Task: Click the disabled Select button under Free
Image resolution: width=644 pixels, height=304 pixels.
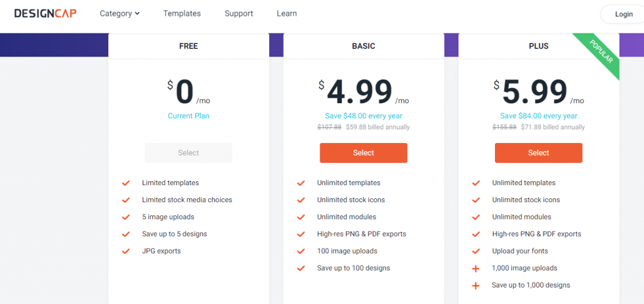Action: click(189, 153)
